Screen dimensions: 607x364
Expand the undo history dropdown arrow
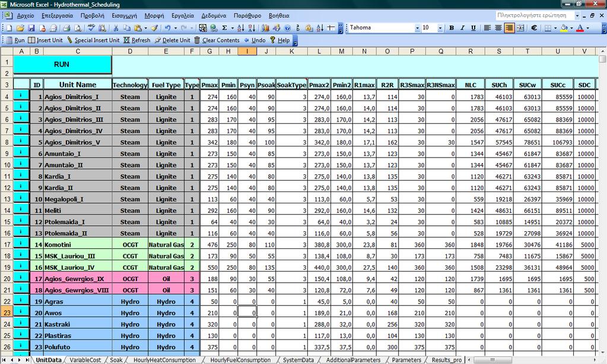(176, 28)
